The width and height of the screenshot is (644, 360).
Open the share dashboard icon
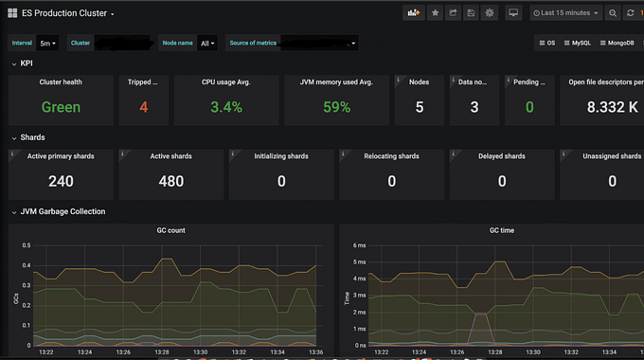tap(453, 13)
